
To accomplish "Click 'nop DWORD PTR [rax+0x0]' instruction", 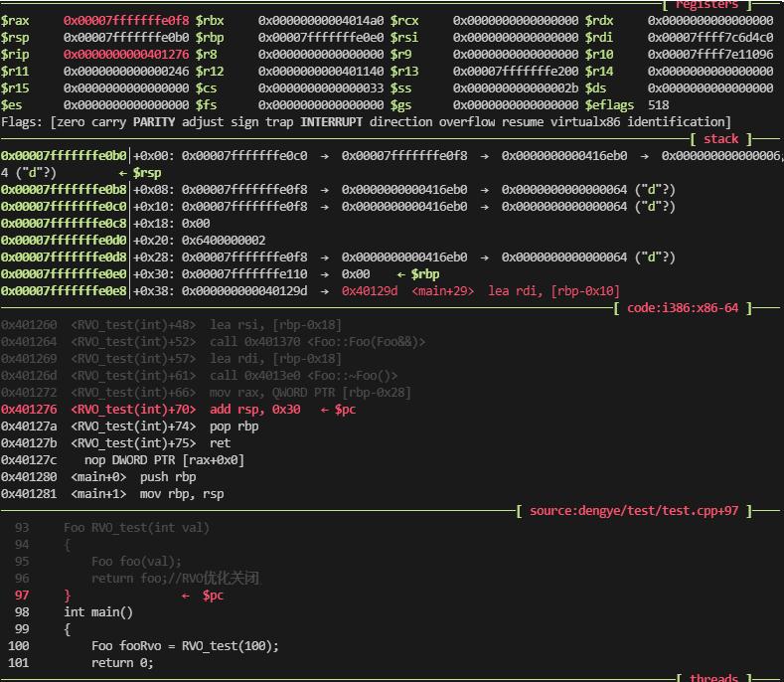I will tap(164, 460).
